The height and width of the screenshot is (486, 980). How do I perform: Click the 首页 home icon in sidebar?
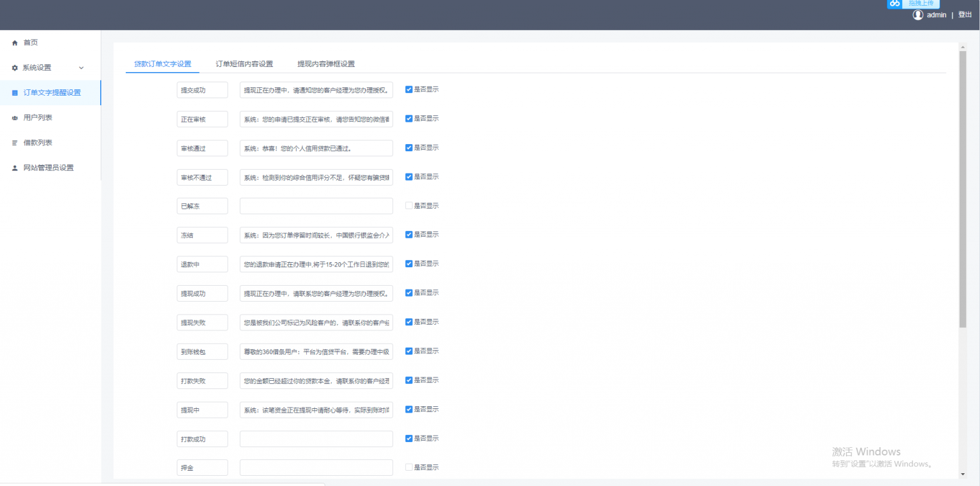click(x=14, y=42)
